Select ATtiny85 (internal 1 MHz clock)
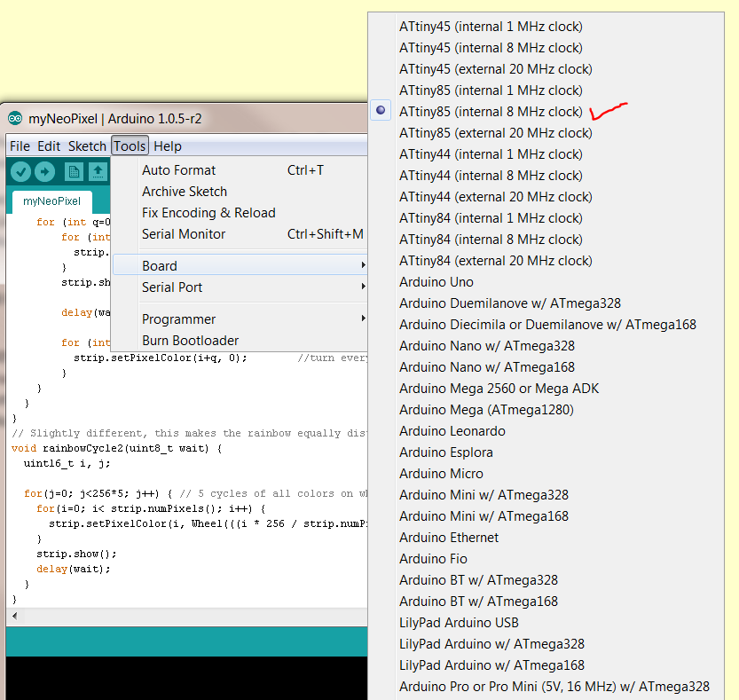The height and width of the screenshot is (700, 739). (x=491, y=90)
